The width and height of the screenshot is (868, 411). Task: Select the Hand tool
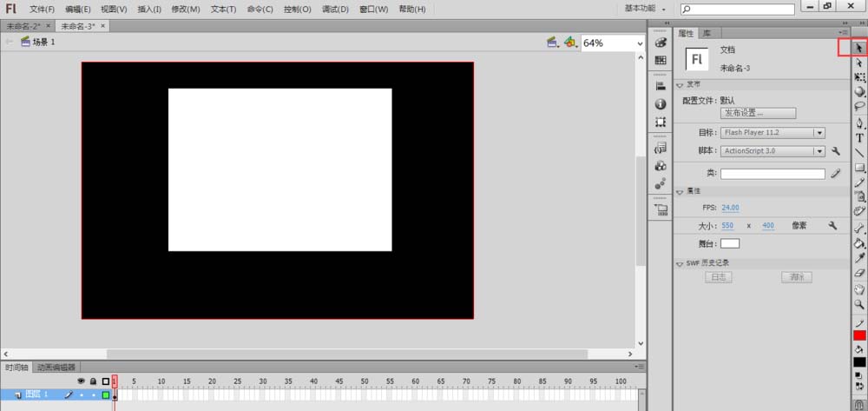(x=859, y=289)
